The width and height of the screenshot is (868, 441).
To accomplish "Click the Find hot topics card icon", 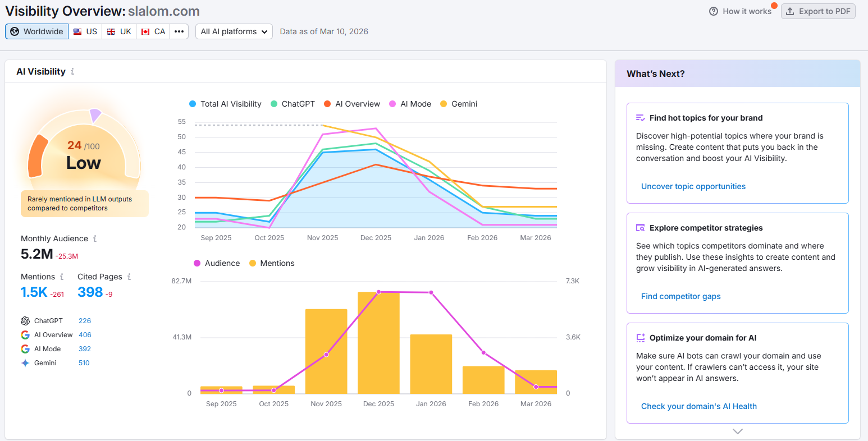I will [x=641, y=118].
